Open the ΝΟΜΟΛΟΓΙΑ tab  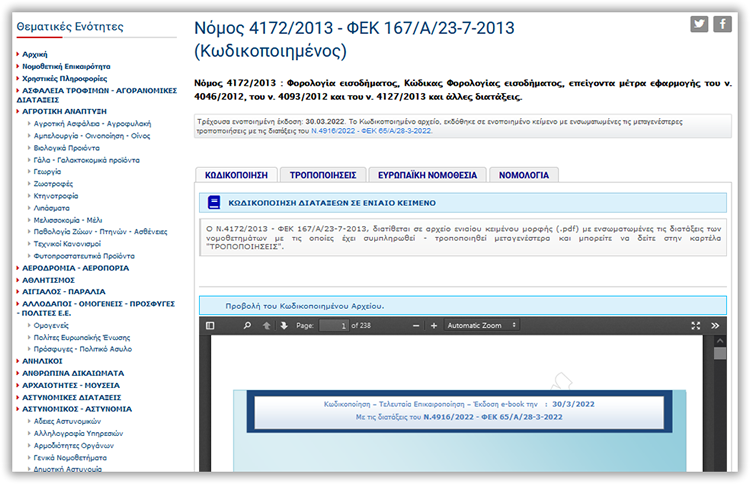[523, 174]
